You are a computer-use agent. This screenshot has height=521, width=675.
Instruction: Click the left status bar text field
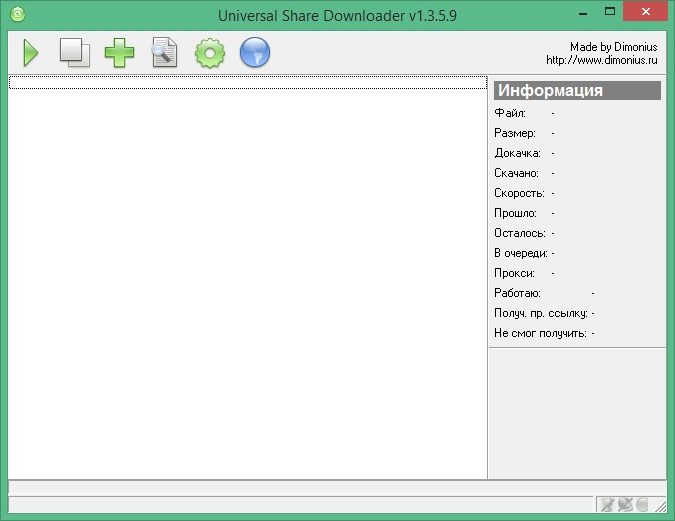coord(300,504)
